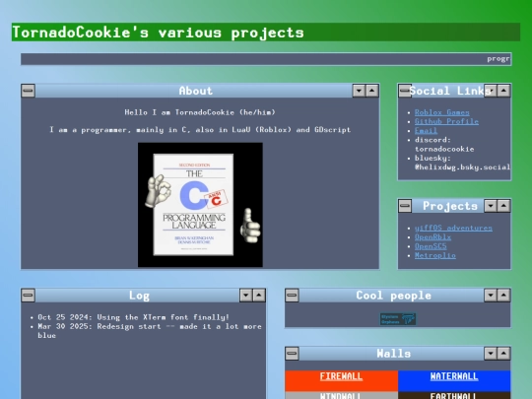Click the Social Links down-arrow button
Viewport: 532px width, 399px height.
tap(491, 91)
